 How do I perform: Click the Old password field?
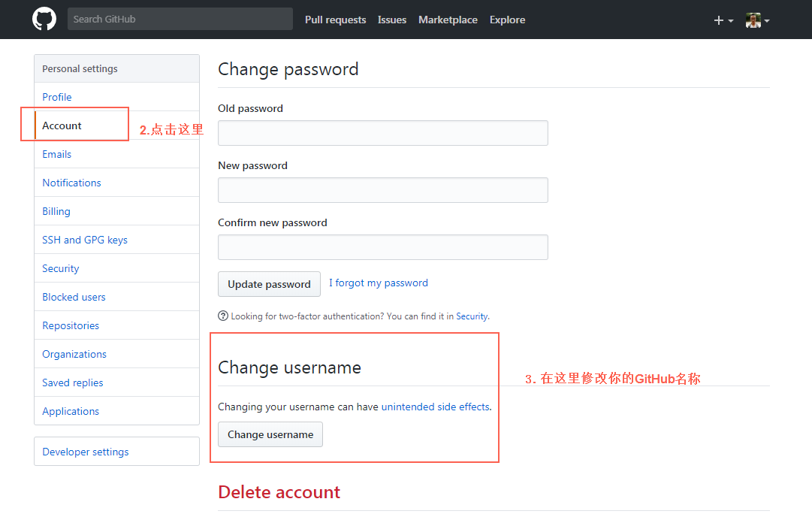click(382, 133)
